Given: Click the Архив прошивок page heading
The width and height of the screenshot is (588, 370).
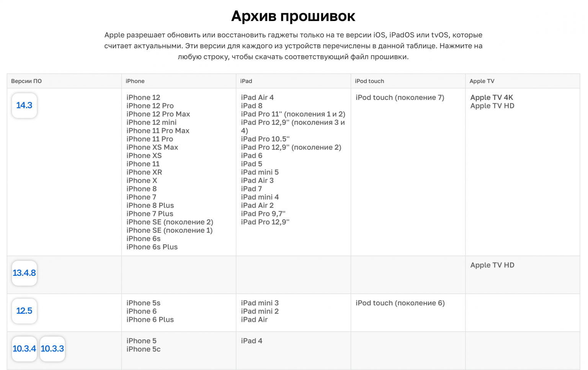Looking at the screenshot, I should point(293,16).
